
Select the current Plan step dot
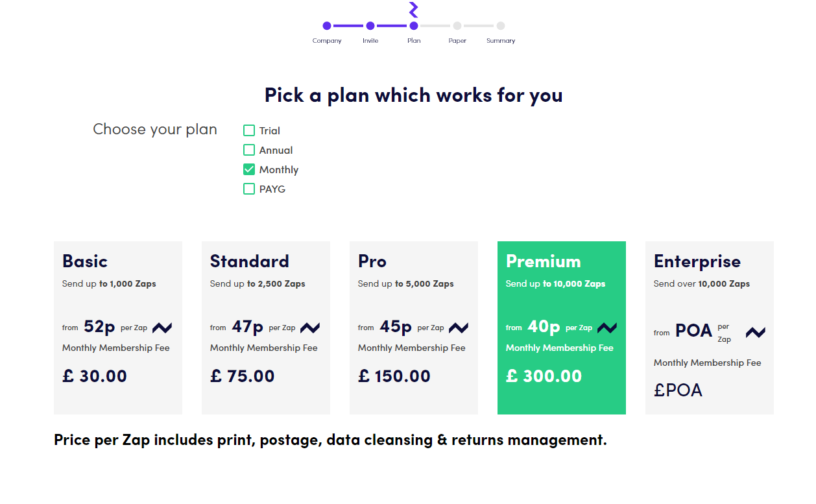coord(414,26)
